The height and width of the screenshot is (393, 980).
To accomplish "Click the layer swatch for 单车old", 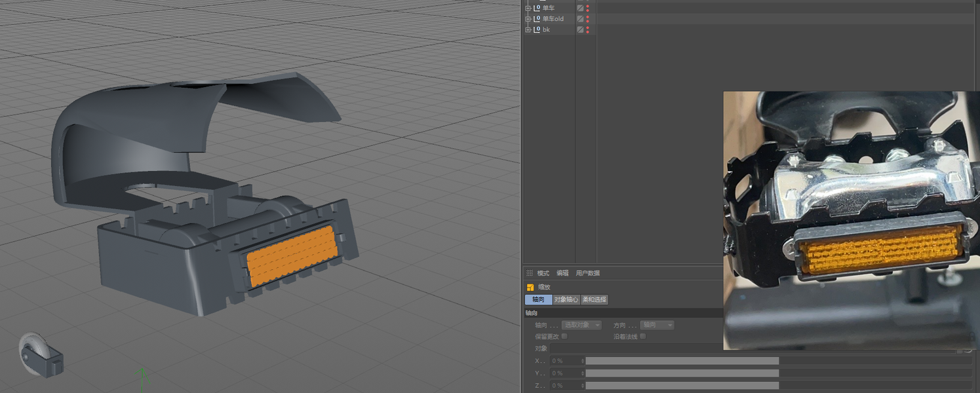I will point(580,19).
